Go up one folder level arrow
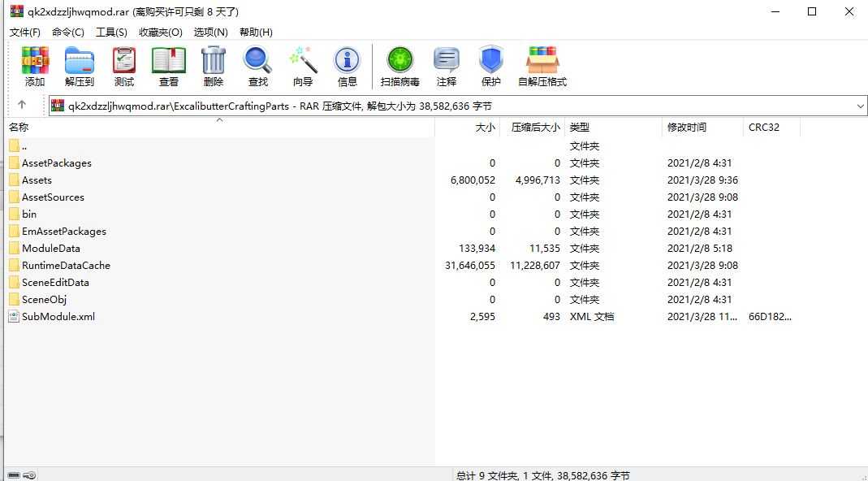 pyautogui.click(x=22, y=104)
